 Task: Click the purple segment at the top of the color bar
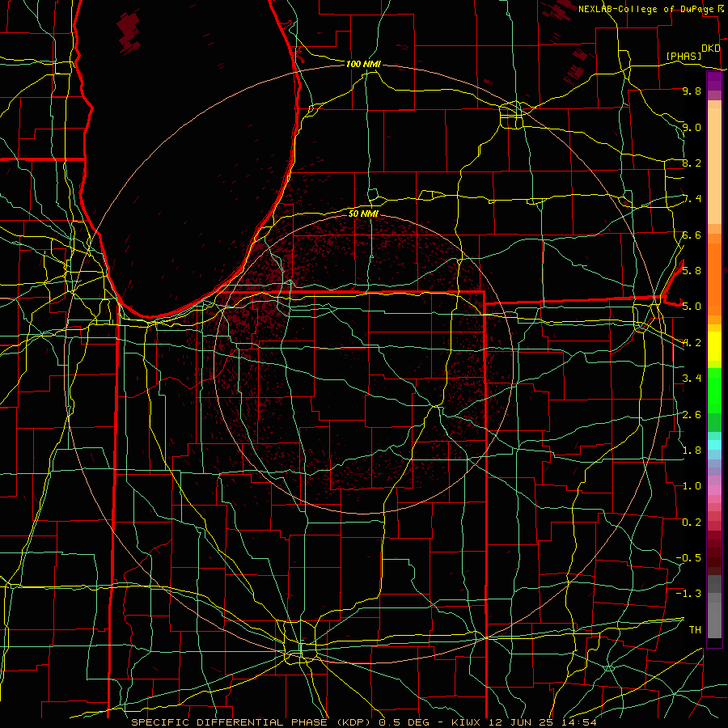click(714, 82)
